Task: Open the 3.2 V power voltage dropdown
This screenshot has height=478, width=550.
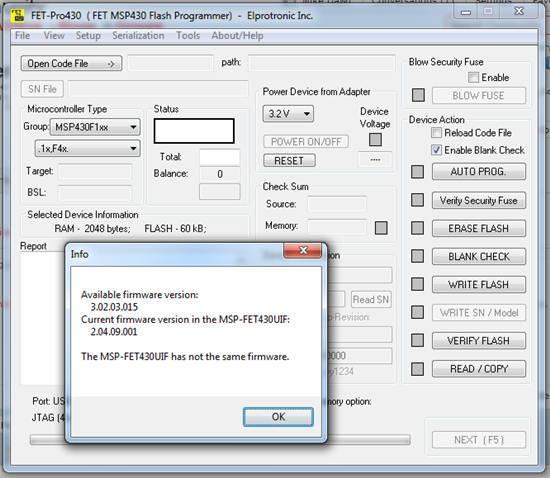Action: [288, 114]
